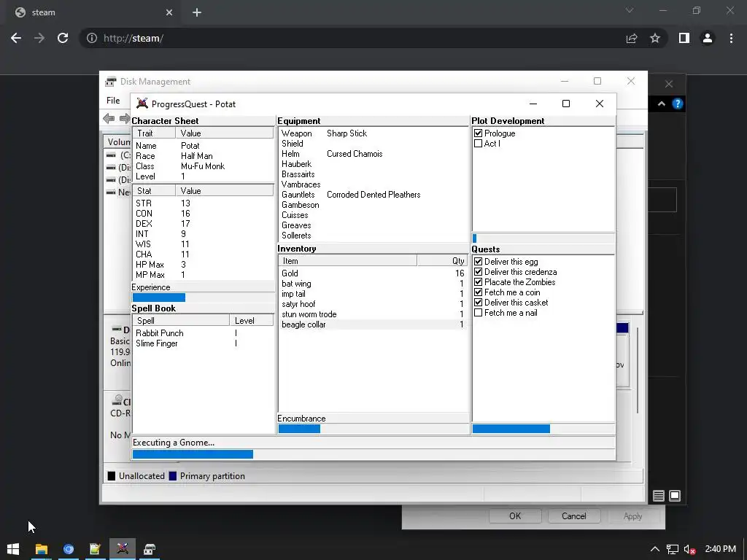Click the Item column header in Inventory

348,261
